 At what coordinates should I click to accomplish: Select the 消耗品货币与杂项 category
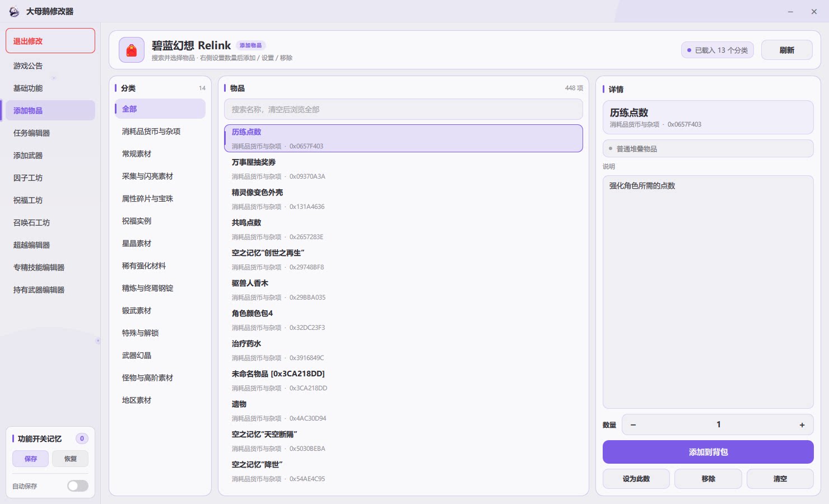click(x=160, y=131)
